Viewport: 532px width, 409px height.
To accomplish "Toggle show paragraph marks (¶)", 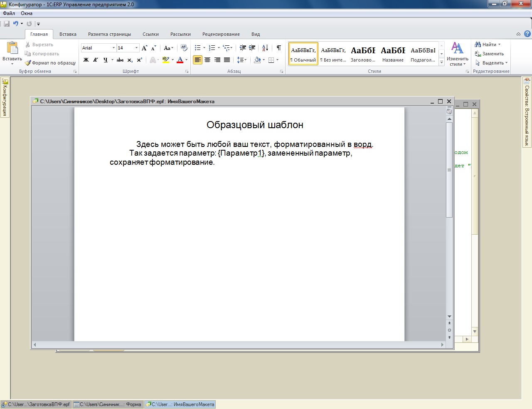I will 278,48.
